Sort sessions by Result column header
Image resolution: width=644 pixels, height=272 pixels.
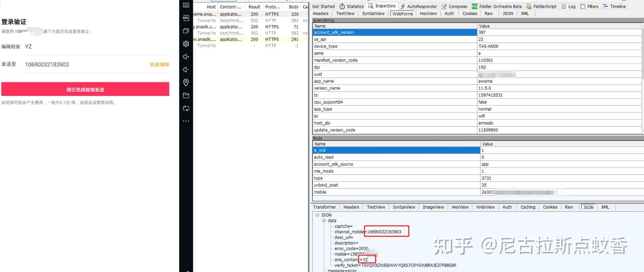point(254,7)
